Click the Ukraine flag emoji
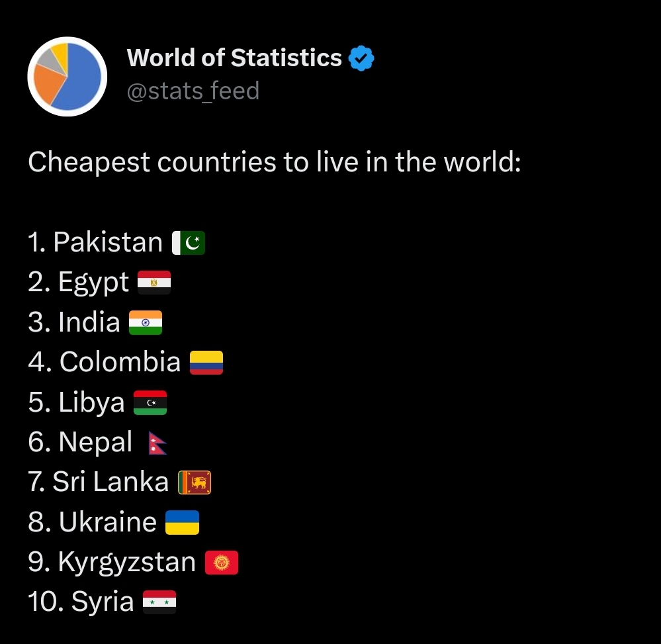 tap(182, 522)
